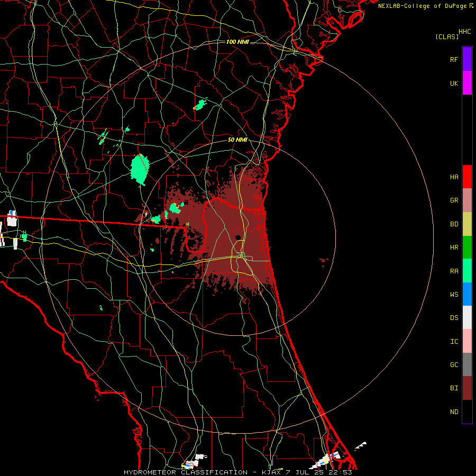476x476 pixels.
Task: Click the GC legend label
Action: [x=454, y=365]
